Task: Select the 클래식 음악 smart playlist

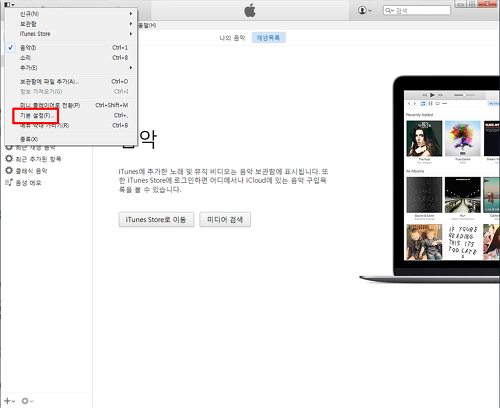Action: click(x=32, y=171)
